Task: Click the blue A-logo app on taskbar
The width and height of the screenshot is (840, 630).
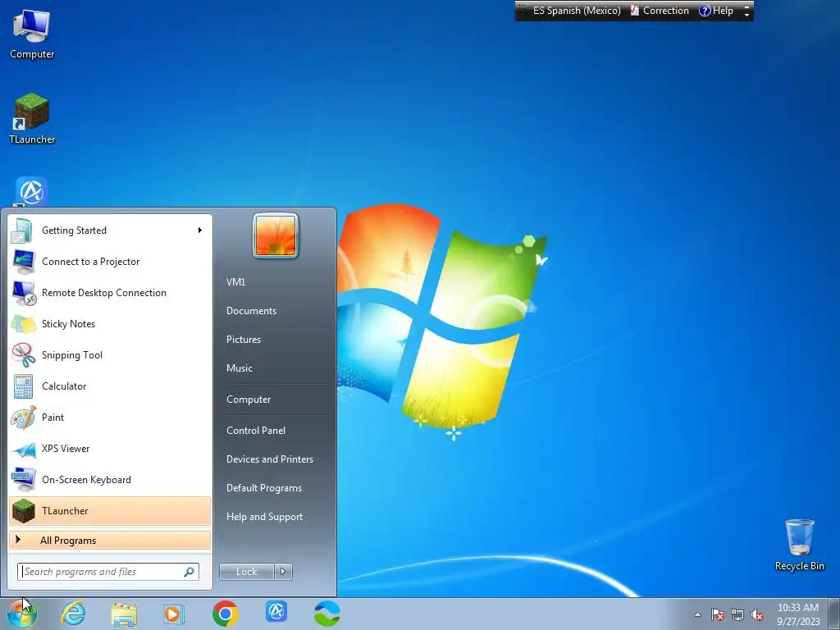Action: [276, 612]
